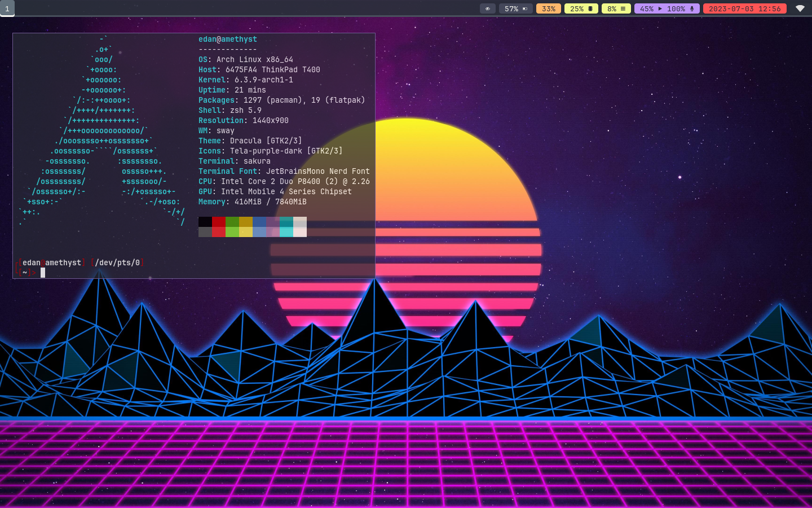Screen dimensions: 812x508
Task: Click the pink-purple bottom-row color block
Action: (x=273, y=232)
